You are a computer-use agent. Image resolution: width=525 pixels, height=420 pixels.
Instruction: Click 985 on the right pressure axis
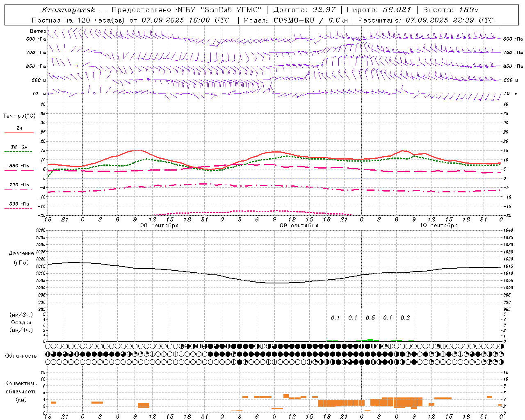click(507, 309)
